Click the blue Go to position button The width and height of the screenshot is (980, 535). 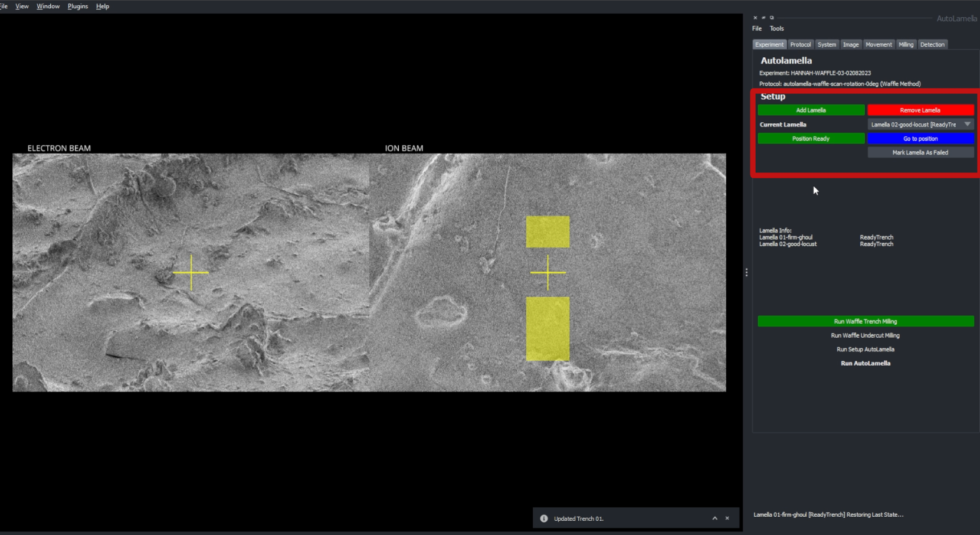[920, 139]
